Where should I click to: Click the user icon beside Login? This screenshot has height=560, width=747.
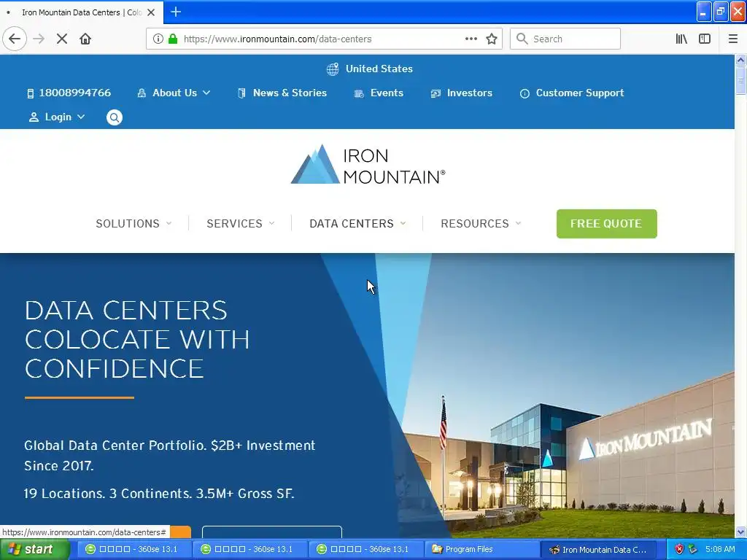[34, 117]
